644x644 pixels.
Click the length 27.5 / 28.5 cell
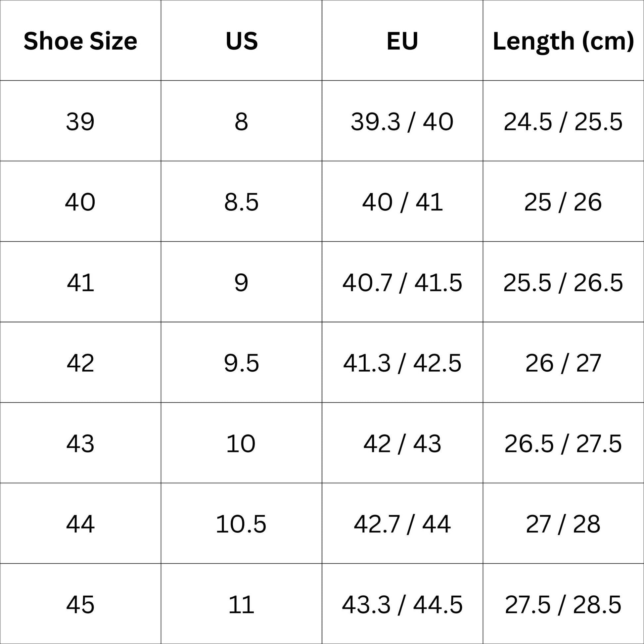563,605
